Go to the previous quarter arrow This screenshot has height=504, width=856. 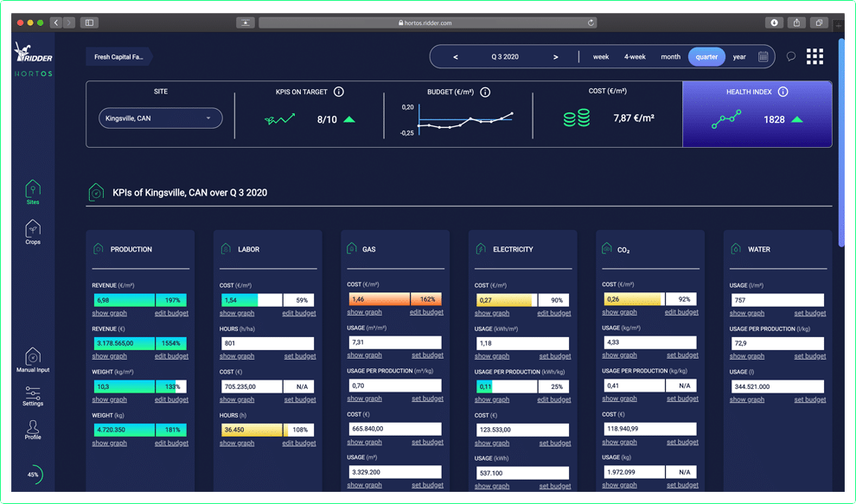[456, 57]
